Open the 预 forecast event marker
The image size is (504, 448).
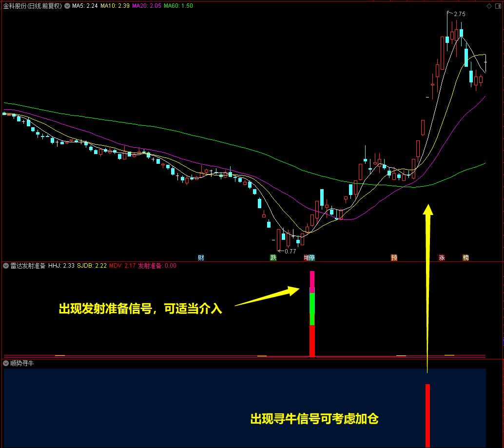(394, 257)
